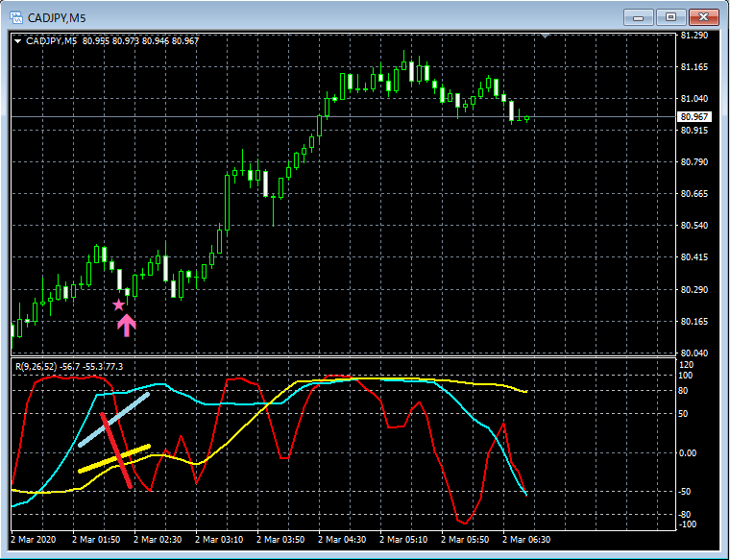
Task: Click the 2 Mar 01:50 time label
Action: pyautogui.click(x=96, y=540)
